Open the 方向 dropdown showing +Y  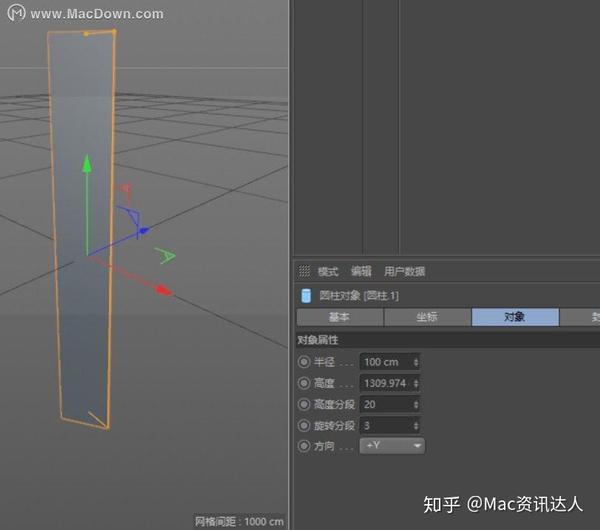tap(393, 445)
